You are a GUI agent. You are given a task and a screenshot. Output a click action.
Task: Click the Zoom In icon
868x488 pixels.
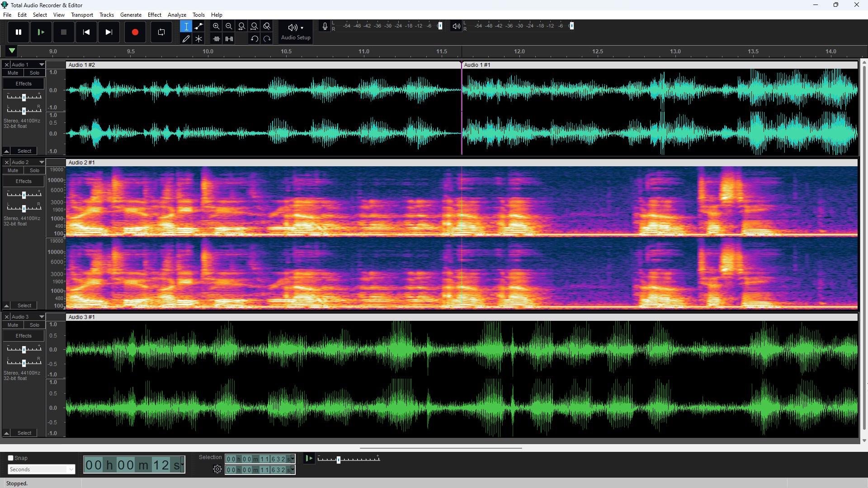216,26
